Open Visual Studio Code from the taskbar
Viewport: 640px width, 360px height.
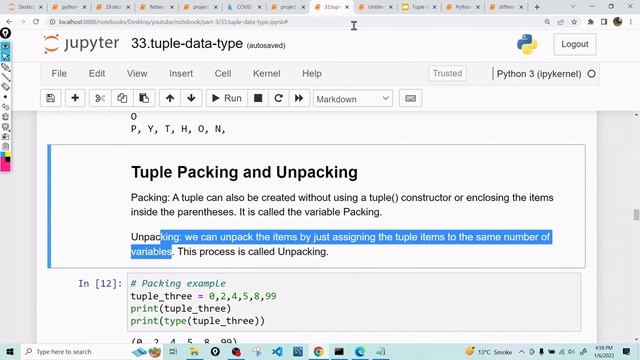click(277, 351)
